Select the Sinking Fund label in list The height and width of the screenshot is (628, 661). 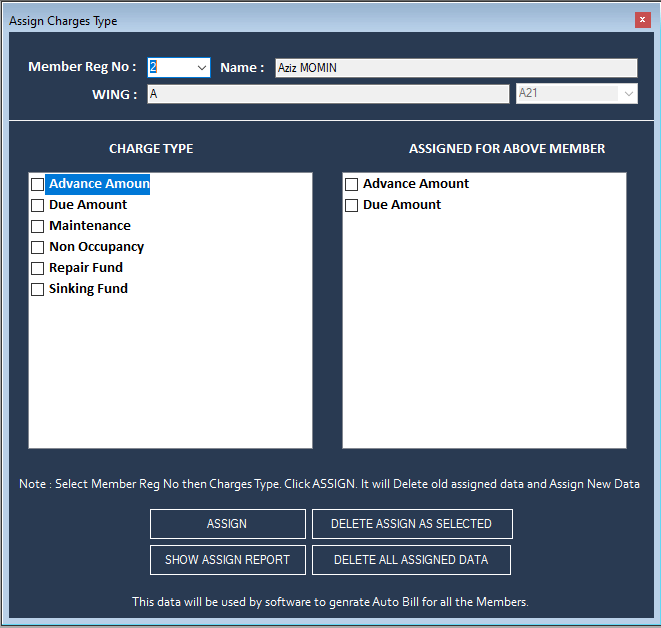coord(88,289)
